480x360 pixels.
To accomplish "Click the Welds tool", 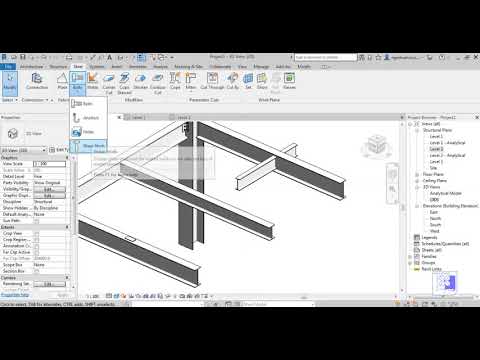I will tap(93, 81).
